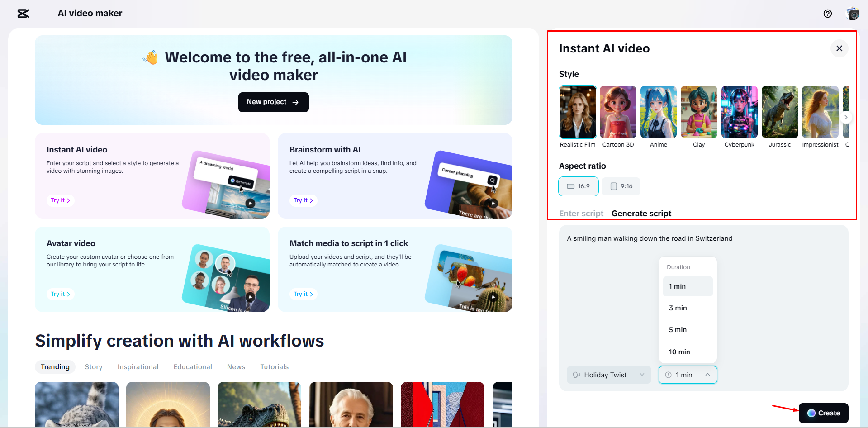Open the elderly man workflow thumbnail

click(x=351, y=404)
